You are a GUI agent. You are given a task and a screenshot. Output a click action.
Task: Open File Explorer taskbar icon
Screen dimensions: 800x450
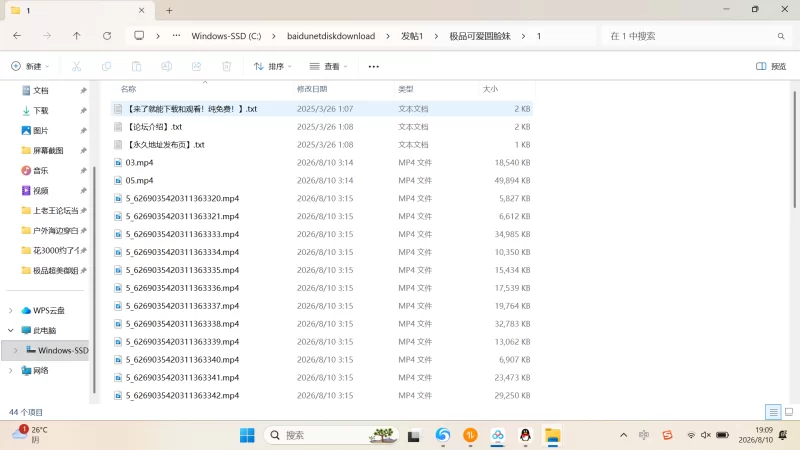tap(553, 435)
